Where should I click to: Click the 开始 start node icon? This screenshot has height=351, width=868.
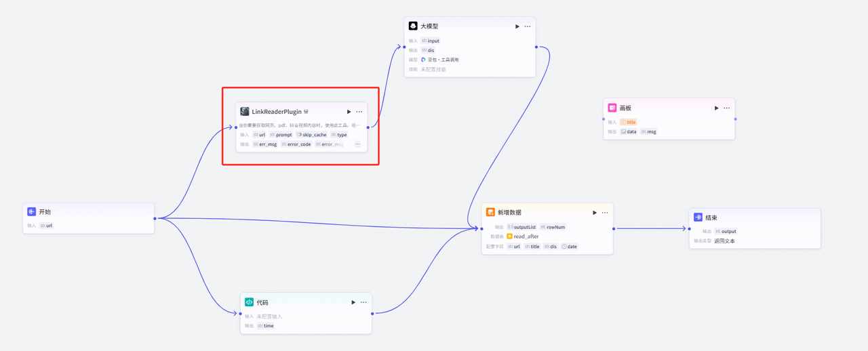[x=31, y=212]
